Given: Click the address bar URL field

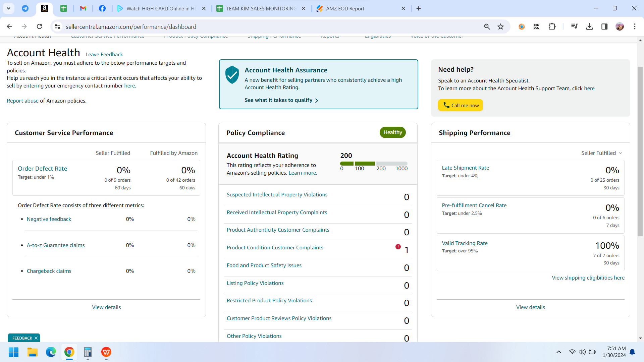Looking at the screenshot, I should [268, 26].
